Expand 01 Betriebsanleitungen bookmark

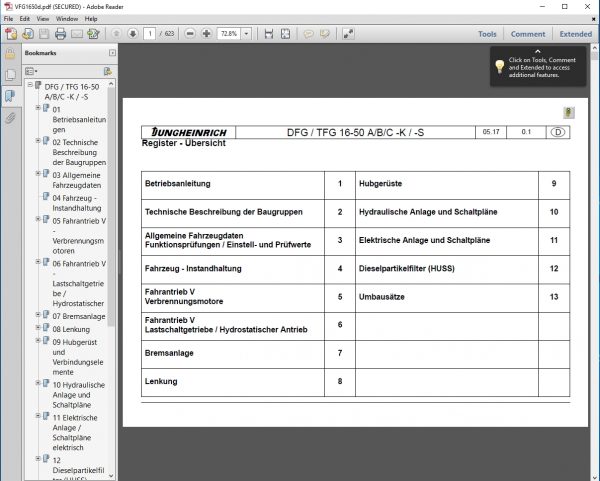click(x=38, y=108)
